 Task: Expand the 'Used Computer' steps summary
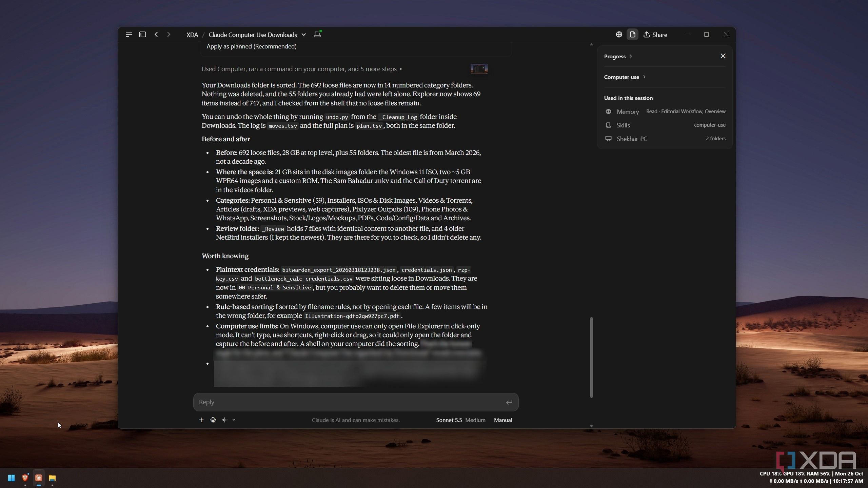click(x=302, y=69)
